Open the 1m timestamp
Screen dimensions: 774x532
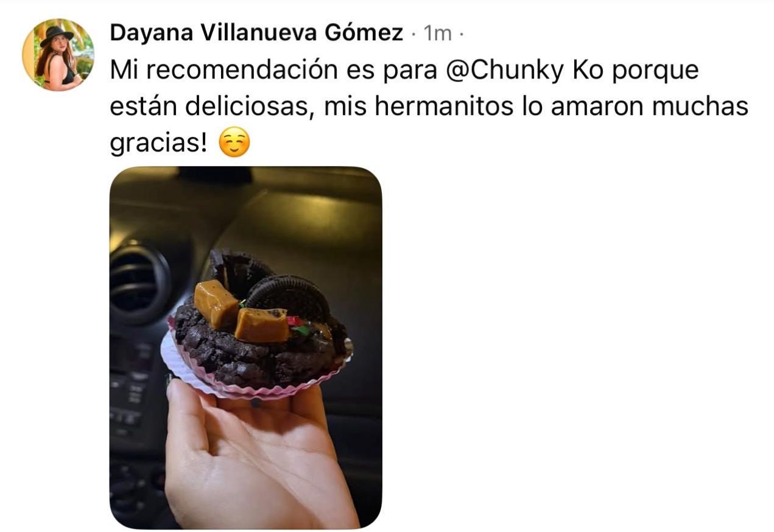point(438,34)
